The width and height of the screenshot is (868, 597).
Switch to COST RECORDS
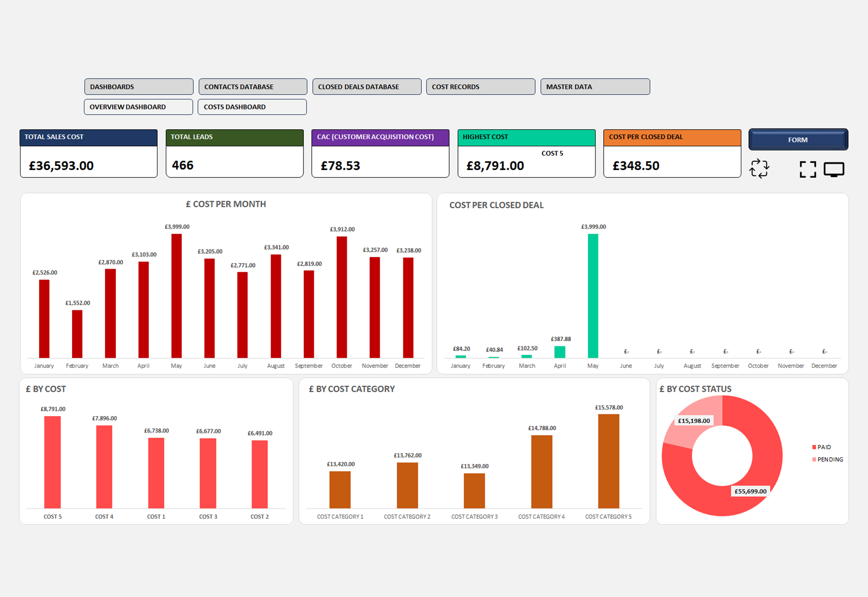pos(481,87)
